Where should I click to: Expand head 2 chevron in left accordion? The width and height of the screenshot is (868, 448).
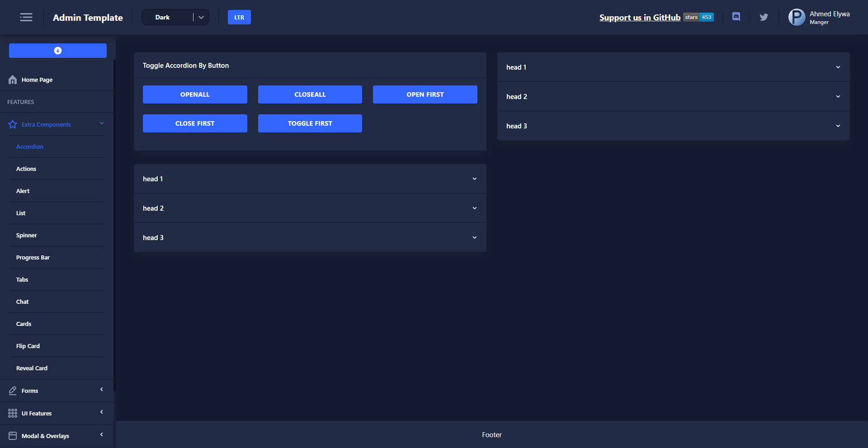pyautogui.click(x=475, y=208)
